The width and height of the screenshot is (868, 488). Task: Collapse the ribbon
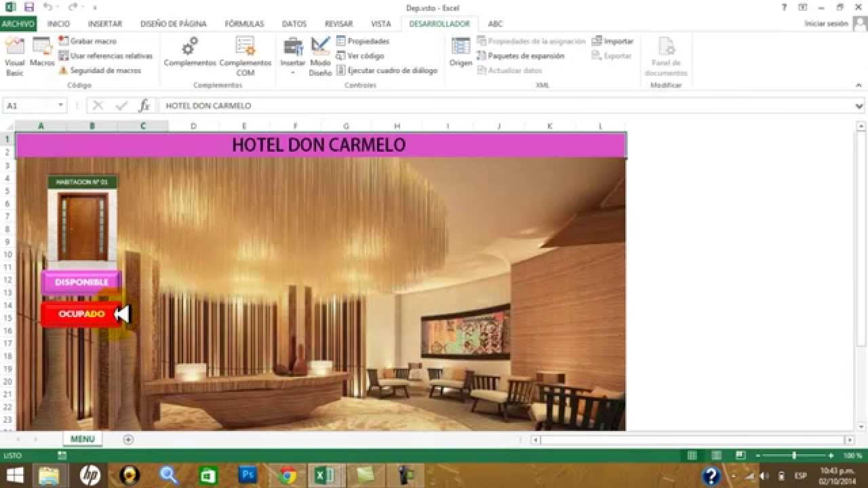coord(860,85)
